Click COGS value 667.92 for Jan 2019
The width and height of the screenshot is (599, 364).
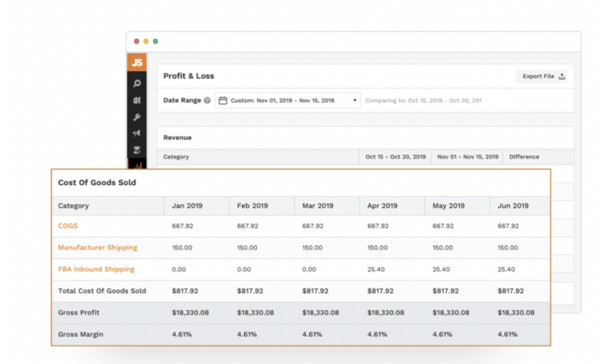(x=182, y=226)
